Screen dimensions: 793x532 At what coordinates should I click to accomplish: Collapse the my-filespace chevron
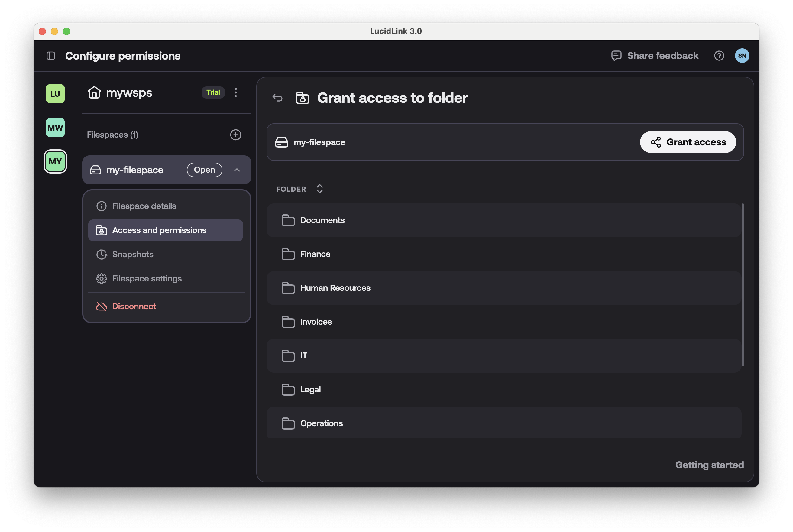coord(237,170)
